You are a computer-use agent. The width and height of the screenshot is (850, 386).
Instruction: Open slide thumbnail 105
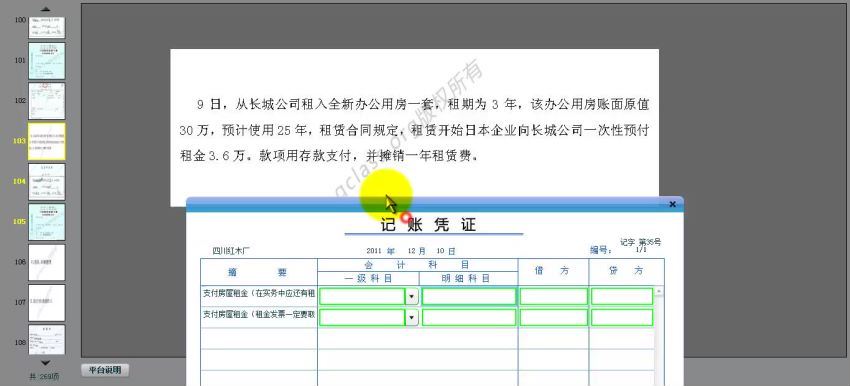(x=47, y=222)
